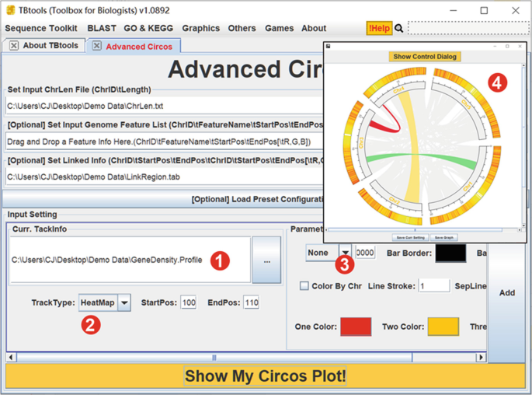Image resolution: width=532 pixels, height=395 pixels.
Task: Open the GO & KEGG menu
Action: [x=149, y=28]
